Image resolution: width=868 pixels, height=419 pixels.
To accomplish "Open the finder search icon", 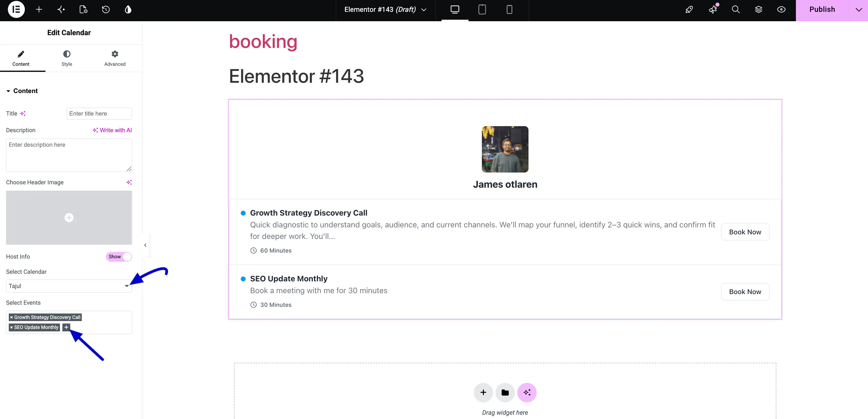I will click(736, 9).
